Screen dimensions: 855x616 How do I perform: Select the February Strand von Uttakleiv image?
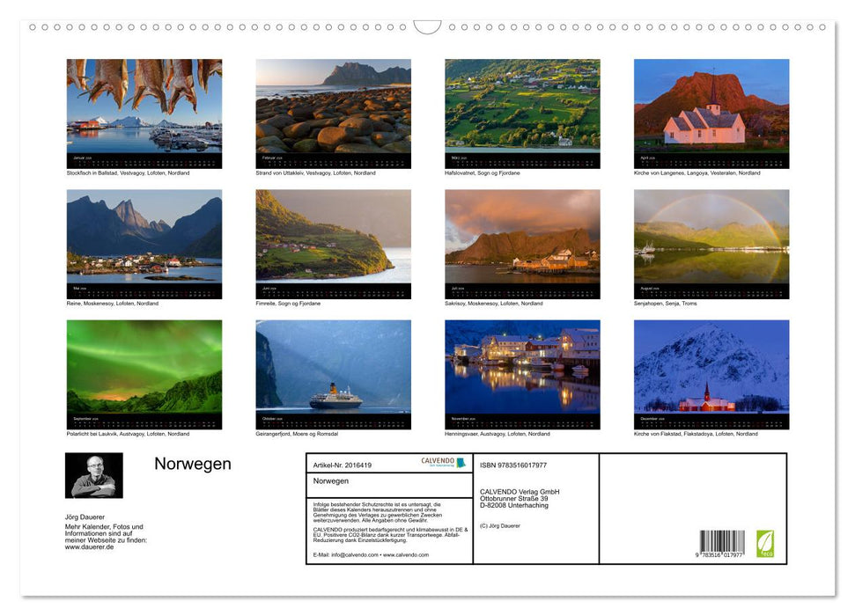333,113
